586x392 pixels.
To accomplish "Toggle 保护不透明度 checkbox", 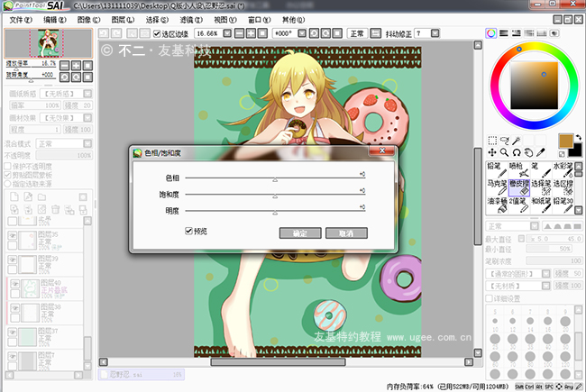I will pos(7,166).
